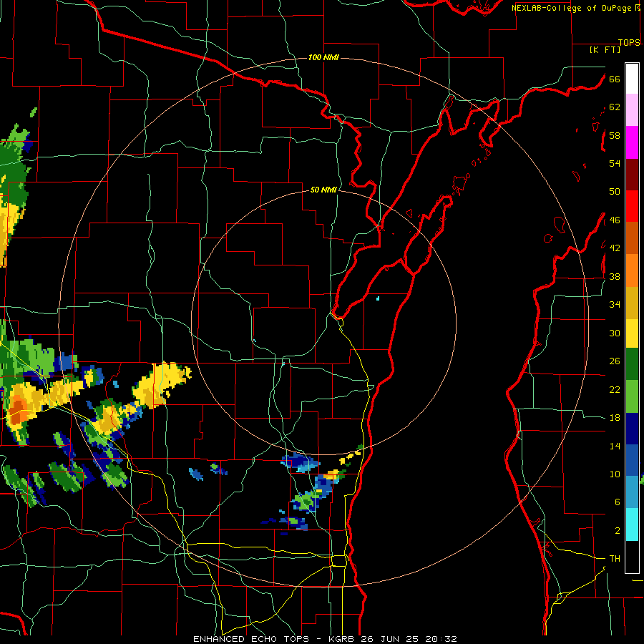Click the legend value 22
The image size is (644, 644).
click(615, 389)
